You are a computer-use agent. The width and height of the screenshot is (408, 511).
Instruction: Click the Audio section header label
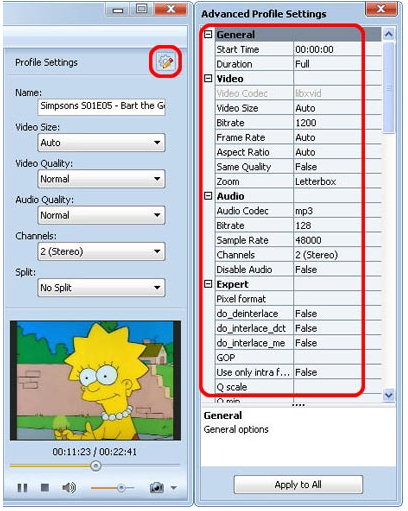230,196
